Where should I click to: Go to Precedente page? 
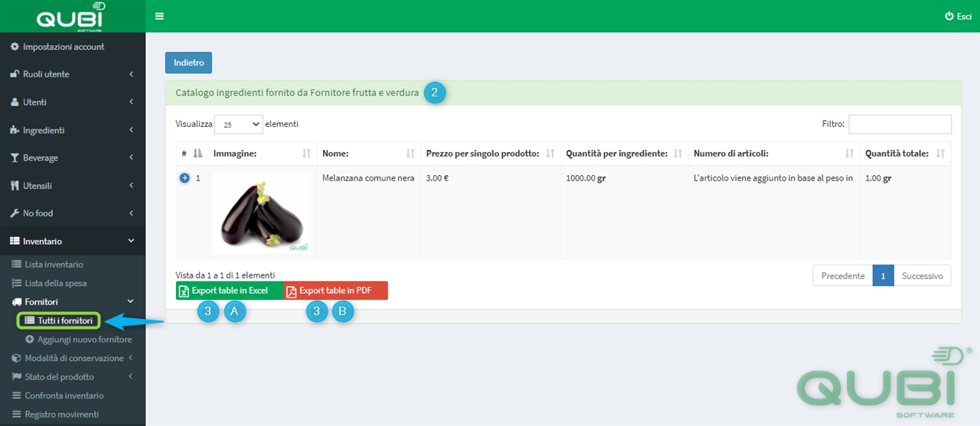coord(843,275)
